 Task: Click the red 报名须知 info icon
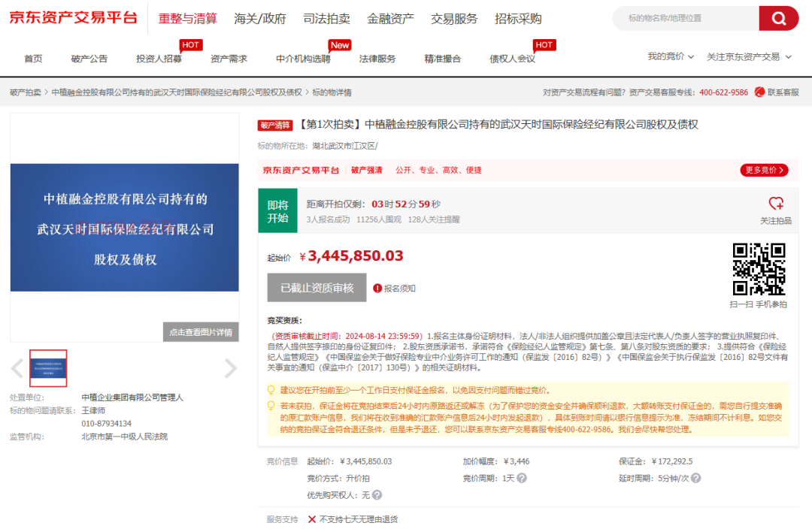coord(377,289)
